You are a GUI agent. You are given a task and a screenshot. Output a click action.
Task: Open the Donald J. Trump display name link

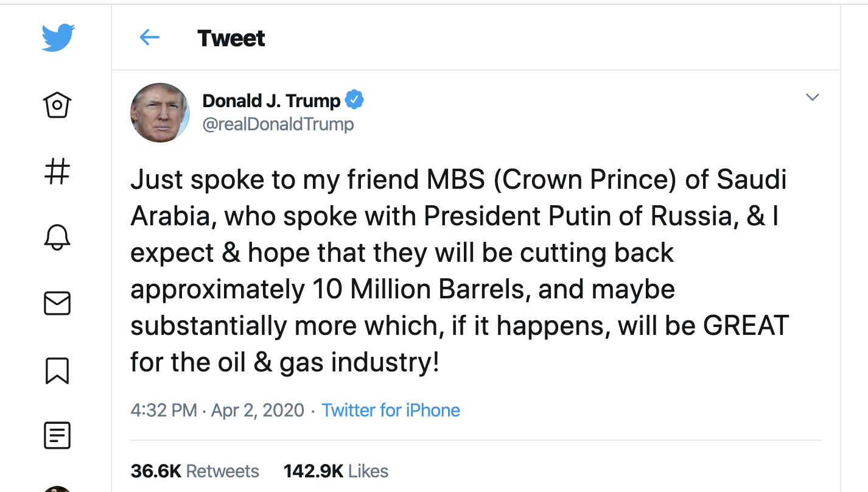click(x=271, y=100)
